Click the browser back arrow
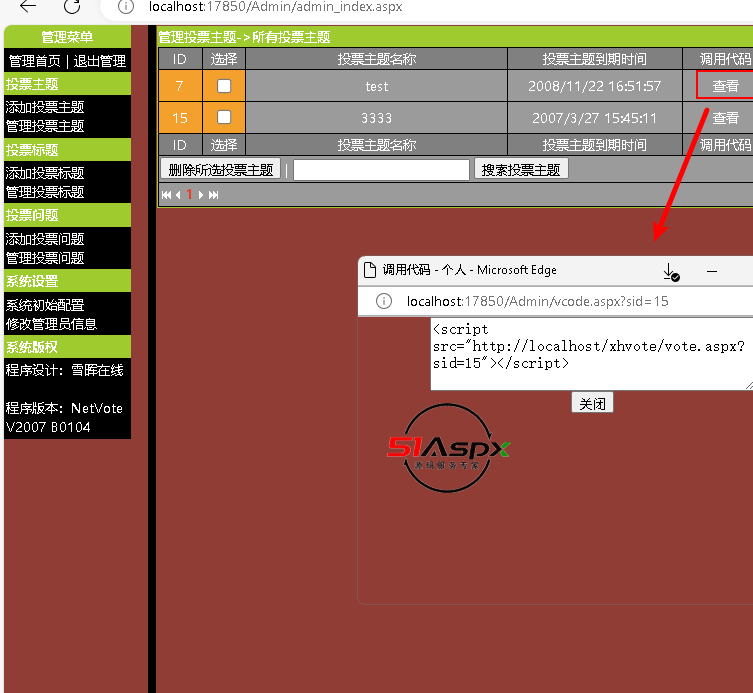The width and height of the screenshot is (753, 693). [28, 6]
